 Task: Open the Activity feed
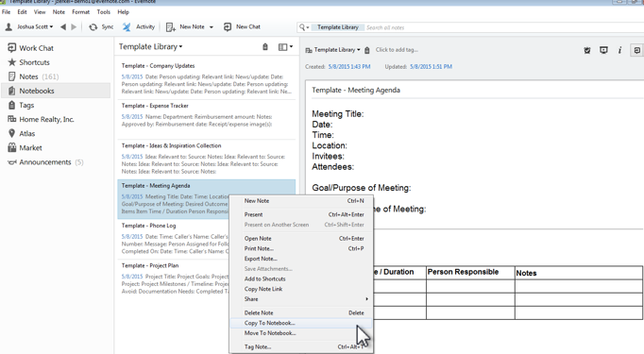click(139, 27)
